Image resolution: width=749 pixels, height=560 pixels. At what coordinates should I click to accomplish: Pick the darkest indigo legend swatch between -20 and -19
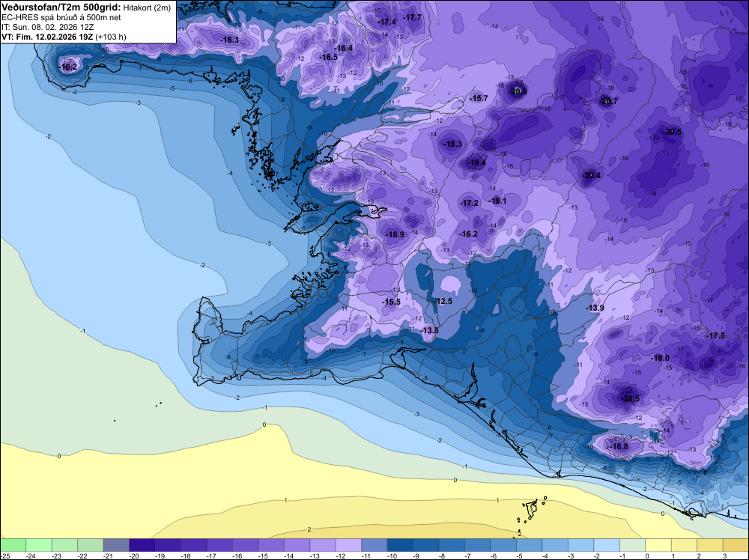click(x=142, y=545)
